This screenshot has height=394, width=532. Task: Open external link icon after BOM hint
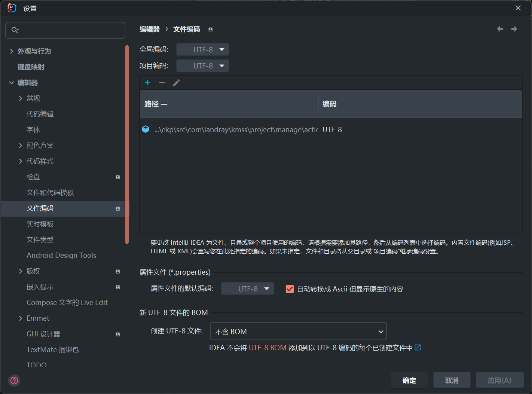pos(418,348)
